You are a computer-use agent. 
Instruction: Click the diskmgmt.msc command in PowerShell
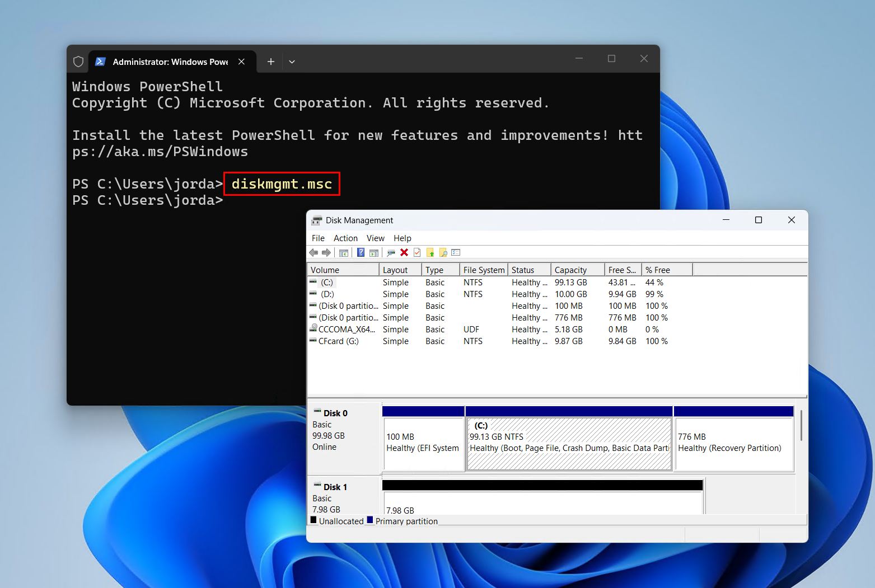click(x=282, y=184)
